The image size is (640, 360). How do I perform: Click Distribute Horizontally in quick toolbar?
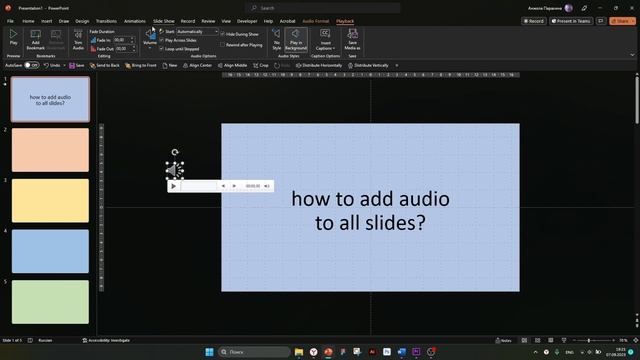pyautogui.click(x=319, y=65)
